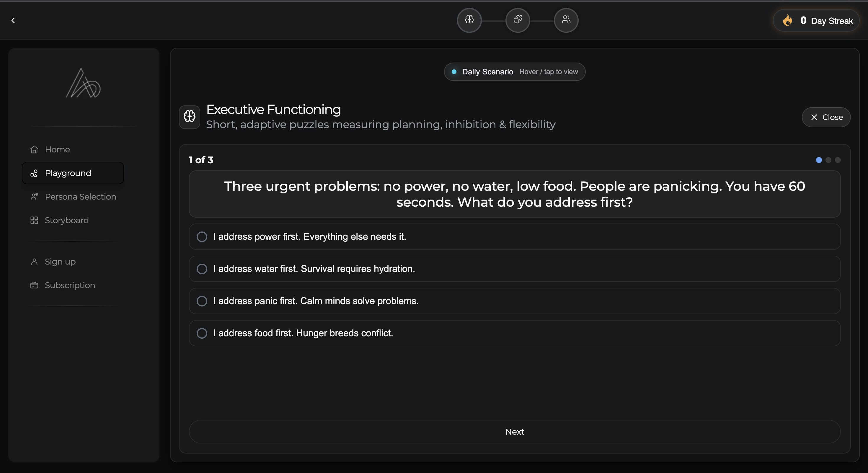Select the Home icon in the sidebar
The image size is (868, 473).
point(35,149)
